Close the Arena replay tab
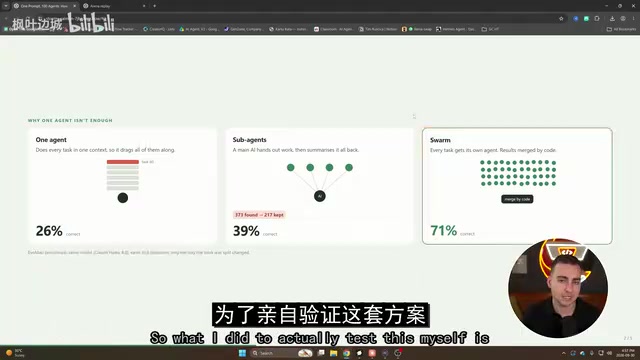Viewport: 640px width, 360px height. click(144, 6)
